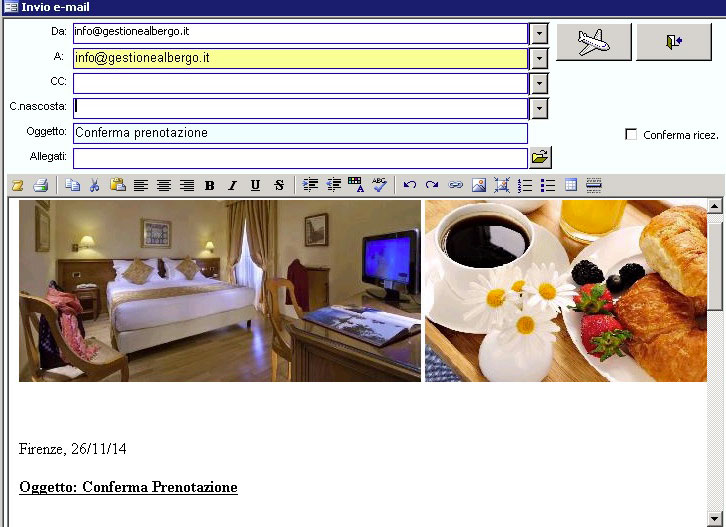Click in the C.nascosta field
Image resolution: width=726 pixels, height=527 pixels.
pyautogui.click(x=300, y=109)
